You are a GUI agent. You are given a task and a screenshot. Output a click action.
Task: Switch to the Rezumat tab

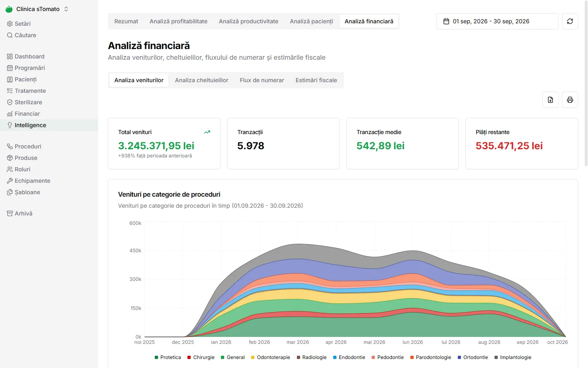(126, 21)
